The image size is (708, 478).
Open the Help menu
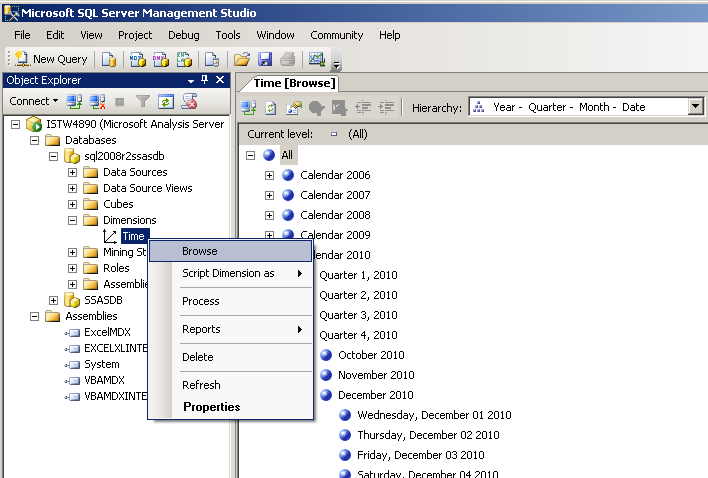click(390, 35)
